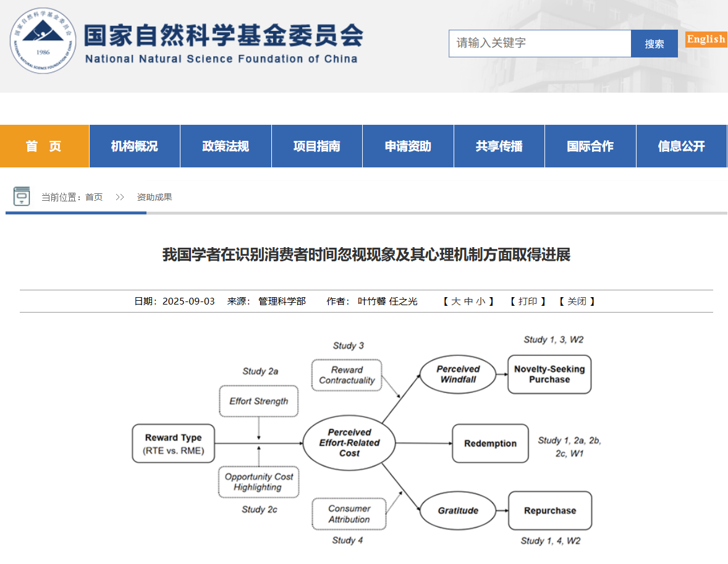This screenshot has width=728, height=564.
Task: Go to 项目指南 in the navbar
Action: [x=317, y=146]
